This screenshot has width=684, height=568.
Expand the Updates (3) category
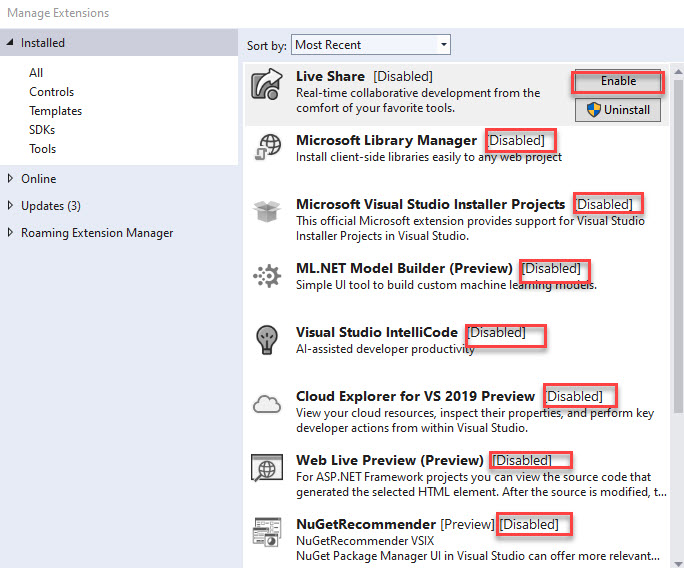click(10, 205)
